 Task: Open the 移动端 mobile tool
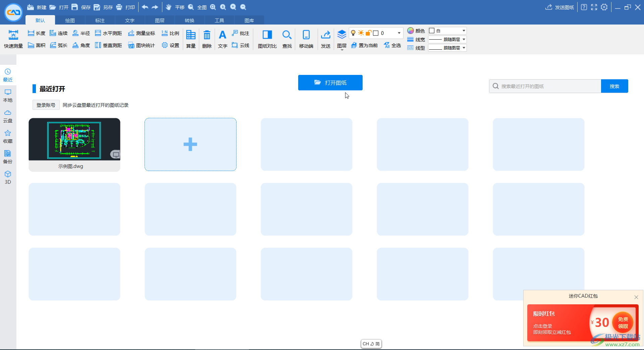(306, 39)
